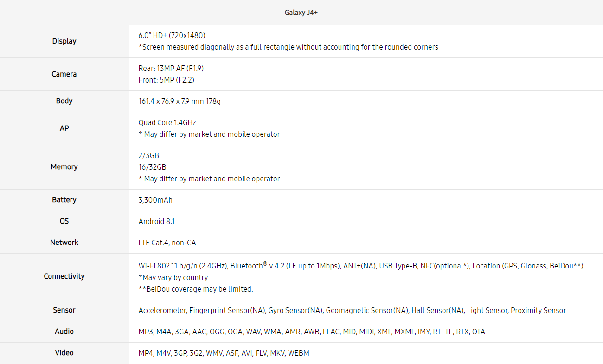Click the 3,300mAh battery value
603x364 pixels.
click(155, 200)
